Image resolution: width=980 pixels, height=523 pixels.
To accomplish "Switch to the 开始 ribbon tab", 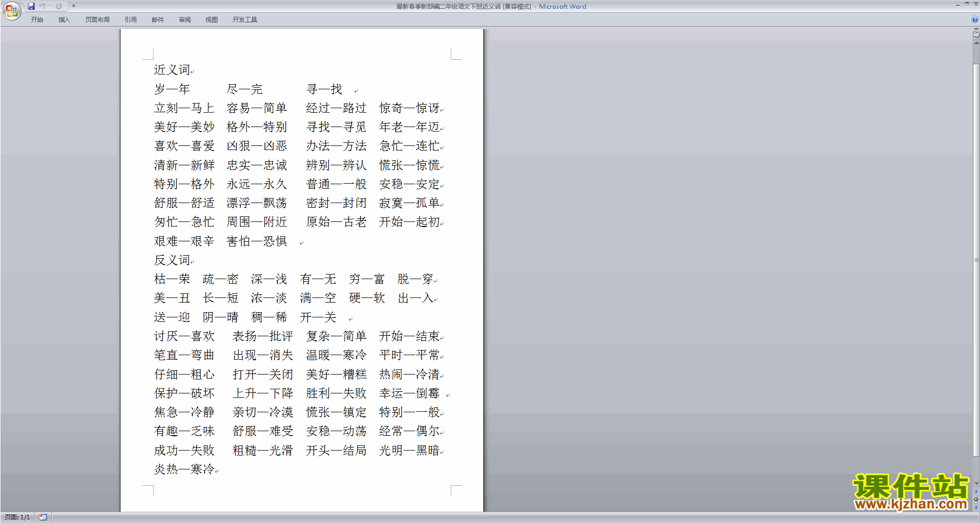I will coord(37,20).
